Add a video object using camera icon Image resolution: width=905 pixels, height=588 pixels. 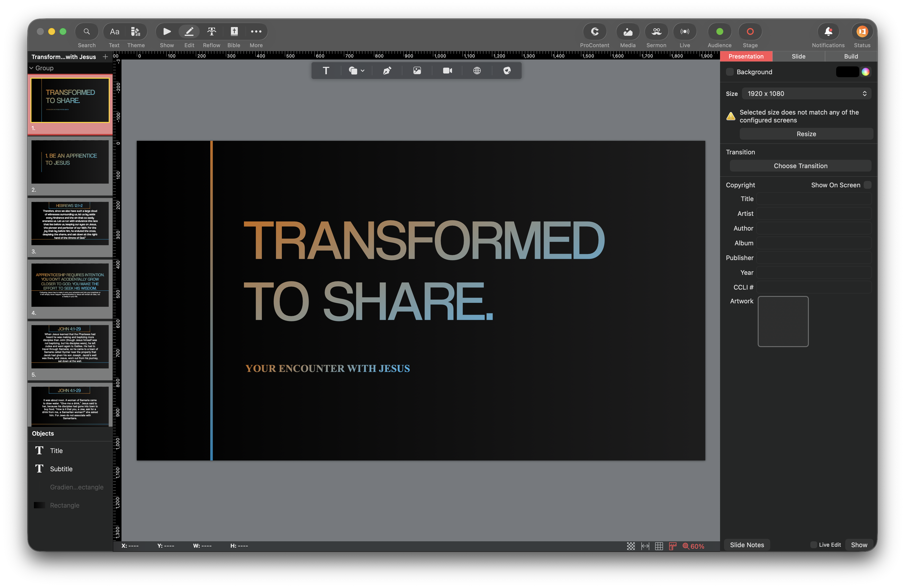(447, 71)
